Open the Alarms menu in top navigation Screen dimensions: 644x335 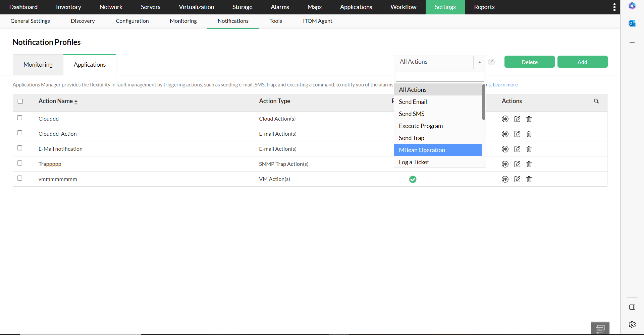[280, 7]
